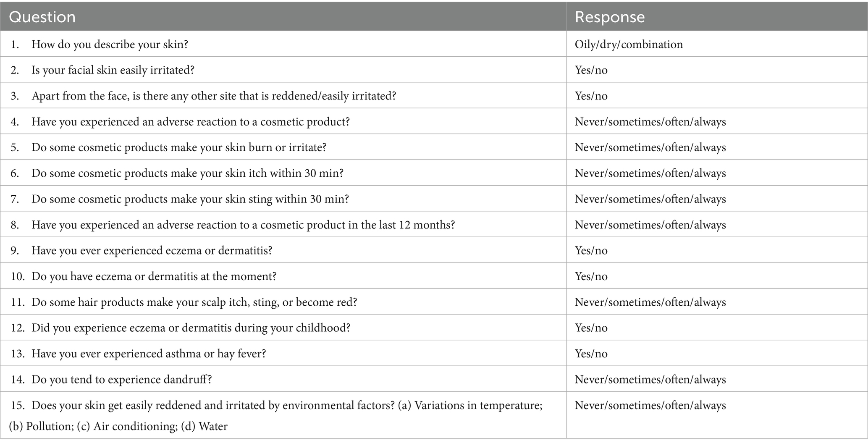This screenshot has width=868, height=446.
Task: Click question 15 about environmental factors
Action: (x=276, y=415)
